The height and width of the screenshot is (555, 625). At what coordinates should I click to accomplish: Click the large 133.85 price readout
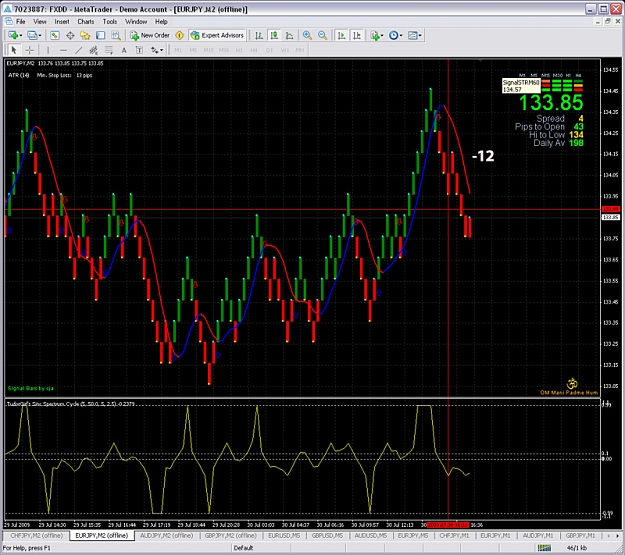[551, 102]
